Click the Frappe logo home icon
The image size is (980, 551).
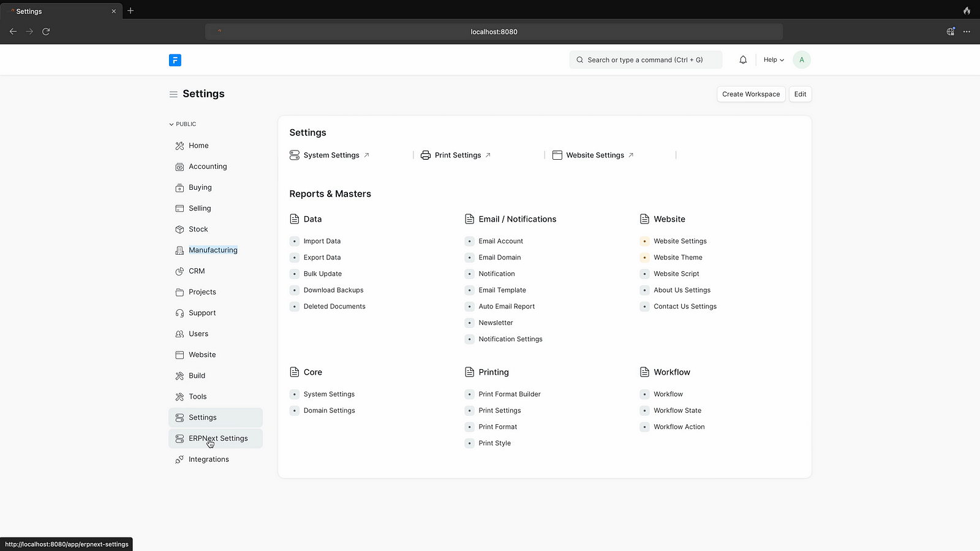click(175, 60)
